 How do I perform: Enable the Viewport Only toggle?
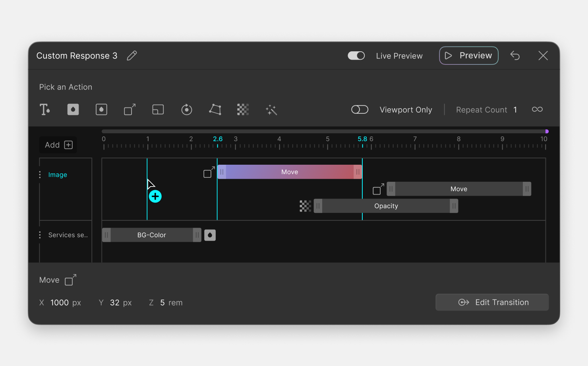tap(360, 109)
